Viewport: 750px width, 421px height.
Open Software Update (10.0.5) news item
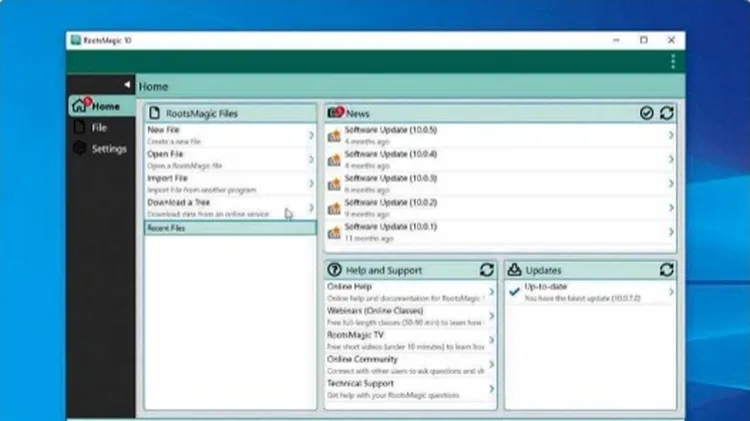tap(500, 135)
